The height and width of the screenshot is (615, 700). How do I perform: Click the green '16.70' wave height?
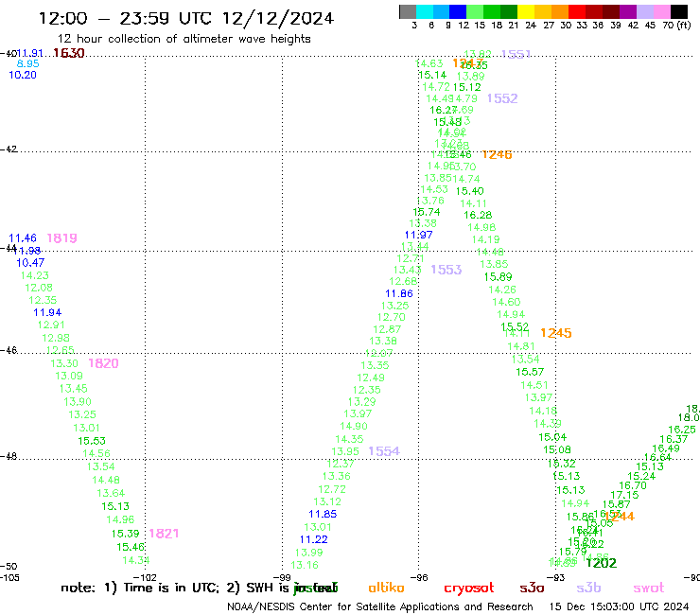633,485
